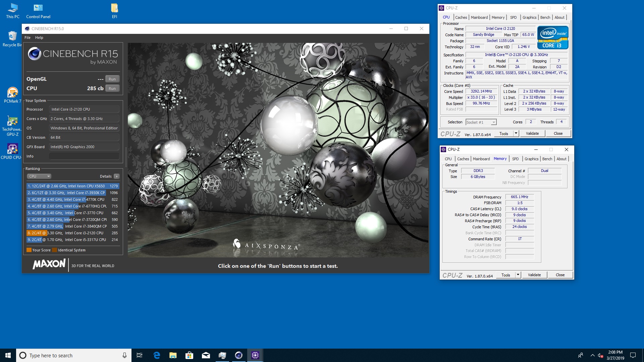Image resolution: width=644 pixels, height=362 pixels.
Task: Open Cinebench Help menu
Action: coord(39,38)
